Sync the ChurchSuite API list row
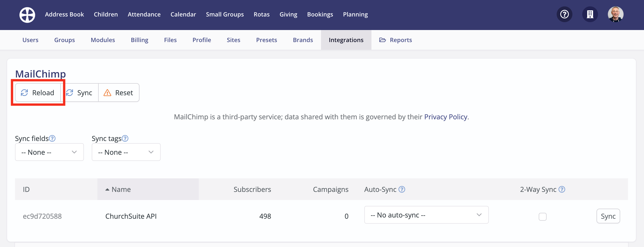Viewport: 644px width, 247px height. click(608, 216)
